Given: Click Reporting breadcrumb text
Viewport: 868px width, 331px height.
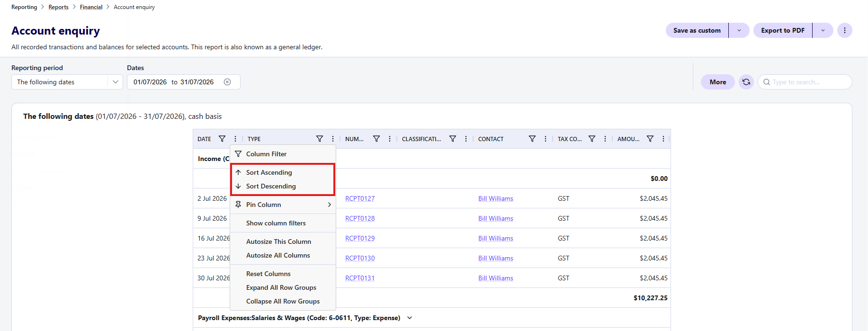Looking at the screenshot, I should pyautogui.click(x=24, y=7).
